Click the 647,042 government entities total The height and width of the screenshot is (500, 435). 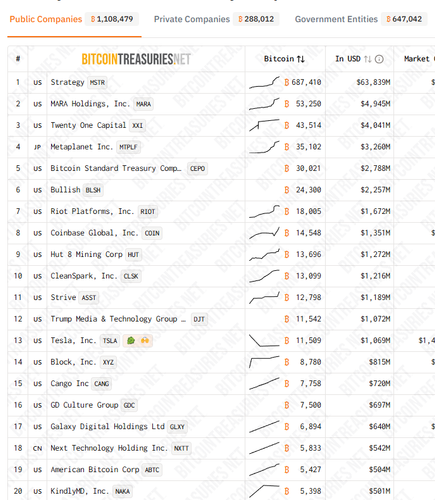click(404, 19)
